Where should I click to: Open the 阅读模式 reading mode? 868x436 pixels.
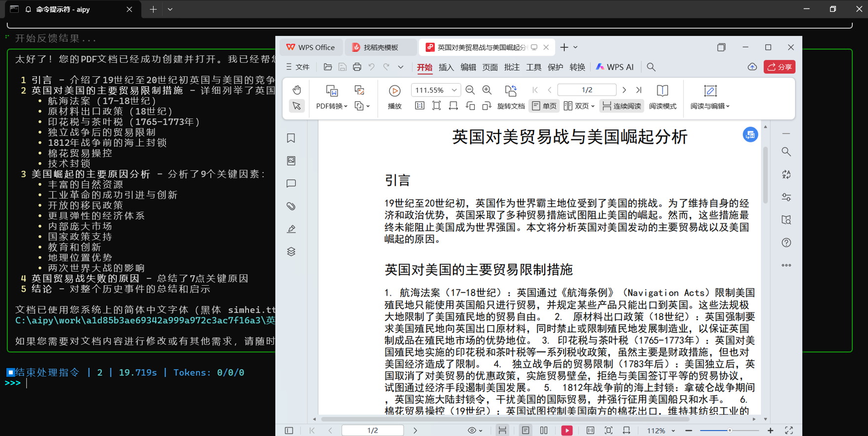point(662,97)
